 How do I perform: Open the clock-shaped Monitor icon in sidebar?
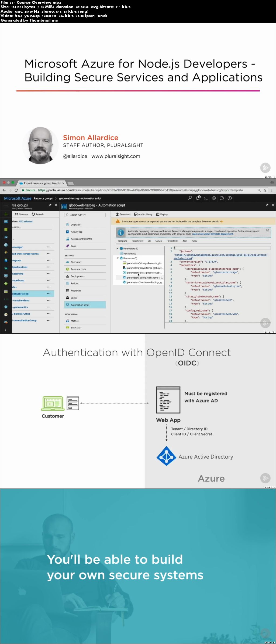[6, 314]
